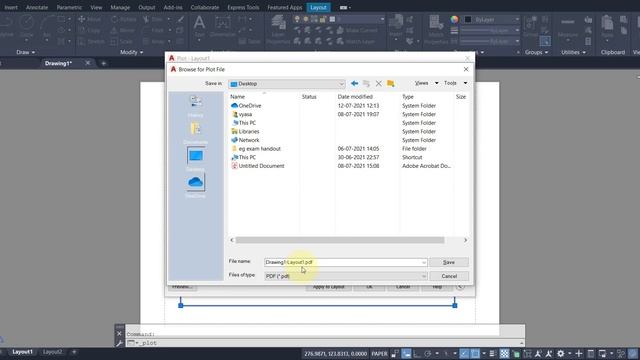This screenshot has width=640, height=360.
Task: Open object color ByLayer swatch dropdown
Action: tap(492, 19)
